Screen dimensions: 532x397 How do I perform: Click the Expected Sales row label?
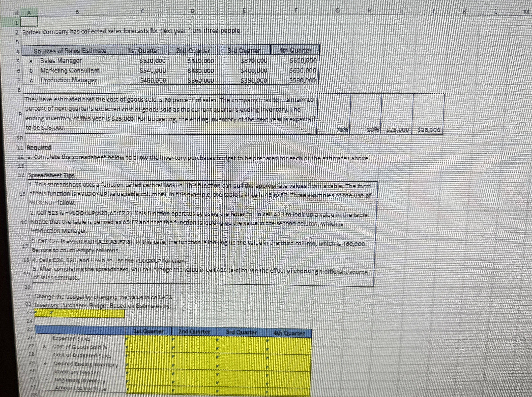click(x=72, y=339)
